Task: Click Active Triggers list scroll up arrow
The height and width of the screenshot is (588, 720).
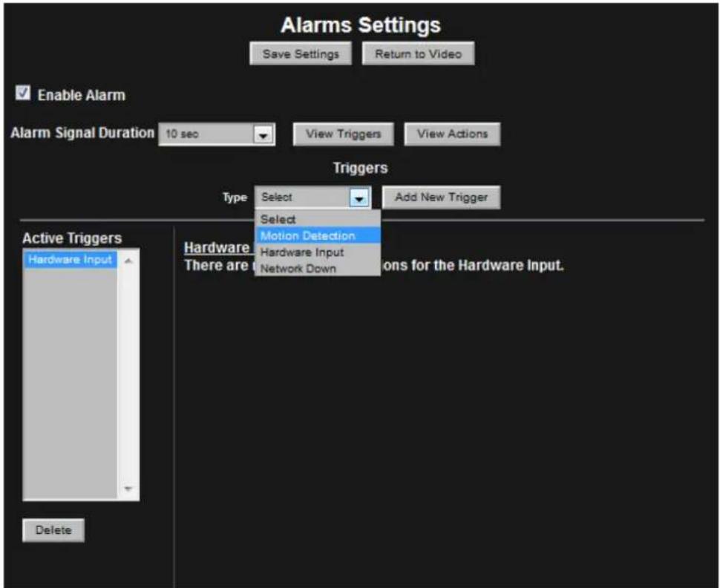Action: pos(128,261)
